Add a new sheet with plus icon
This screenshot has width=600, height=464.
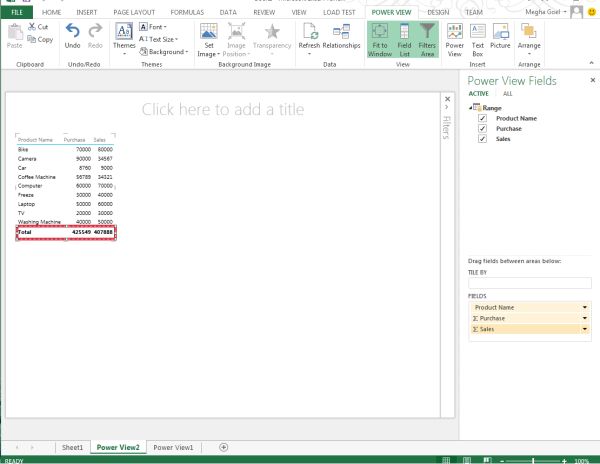[x=223, y=447]
